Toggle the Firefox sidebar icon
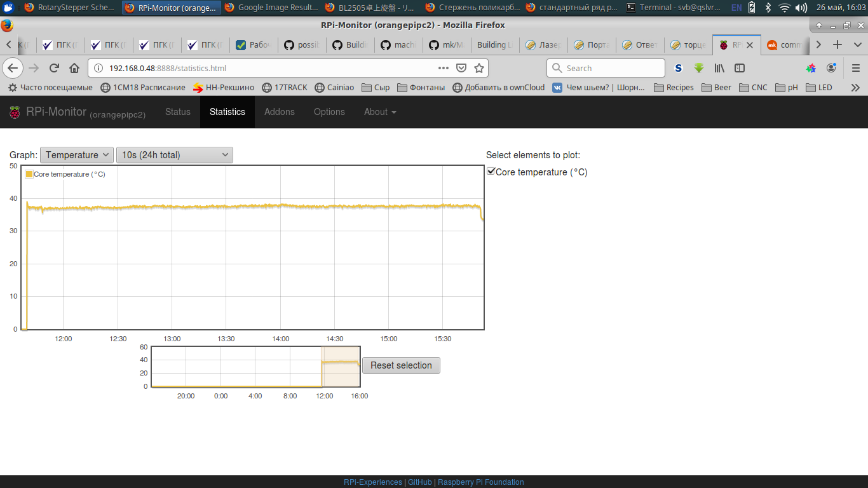This screenshot has width=868, height=488. 740,68
